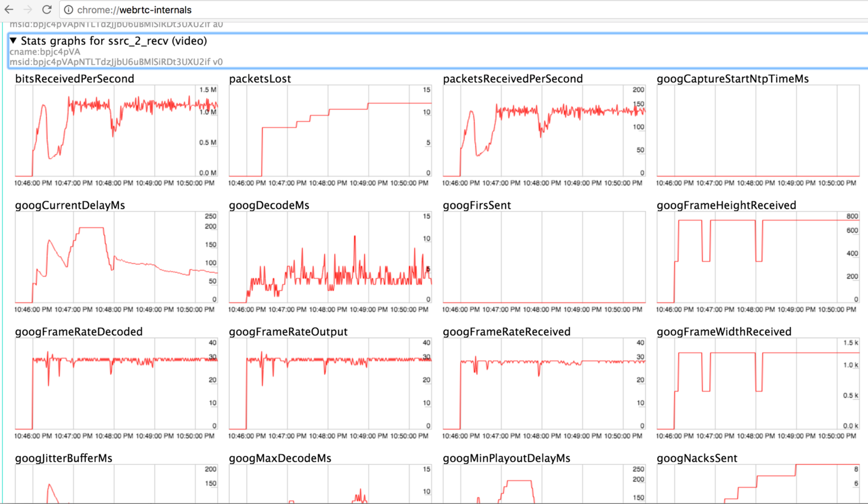Screen dimensions: 868x504
Task: Click the googFrameRateOutput graph
Action: pyautogui.click(x=330, y=384)
